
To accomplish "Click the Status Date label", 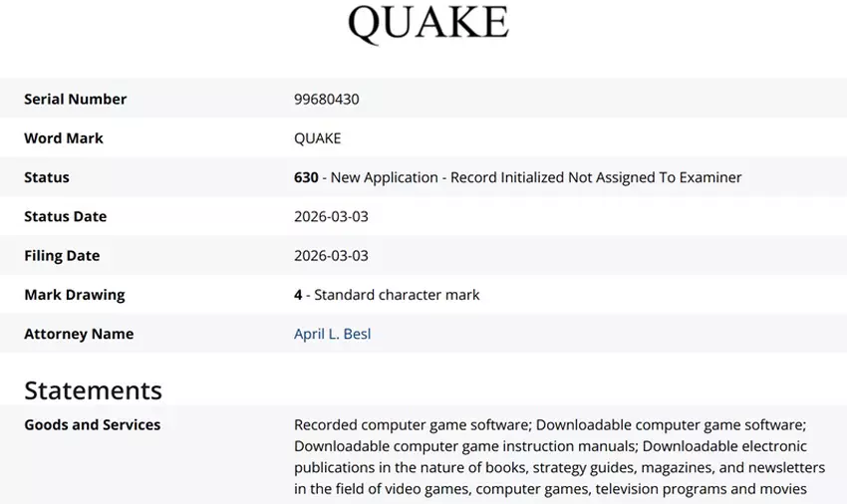I will pos(66,216).
